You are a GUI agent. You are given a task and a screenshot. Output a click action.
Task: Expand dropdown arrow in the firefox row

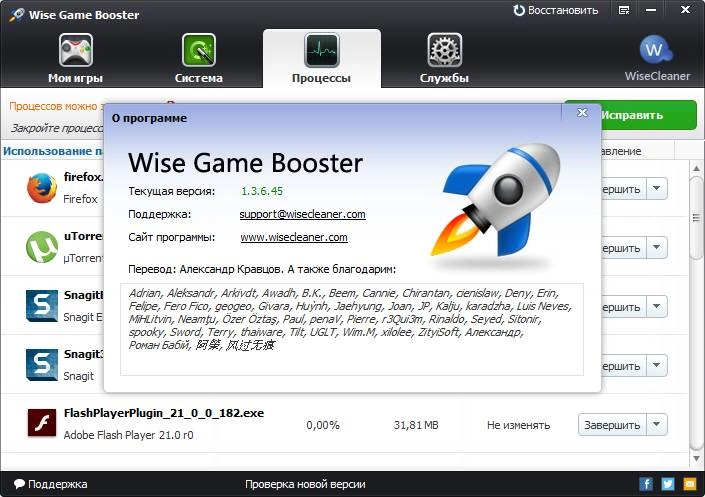tap(657, 188)
